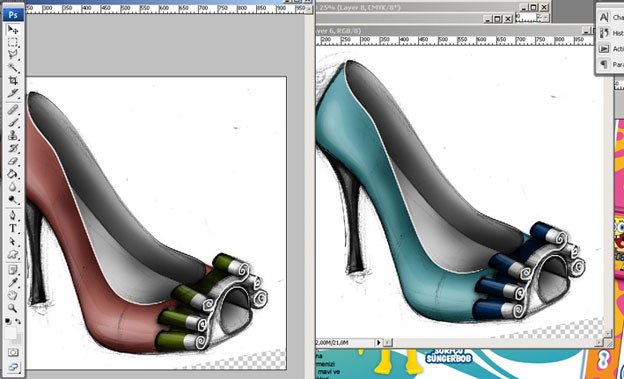Open the History panel icon

(604, 33)
